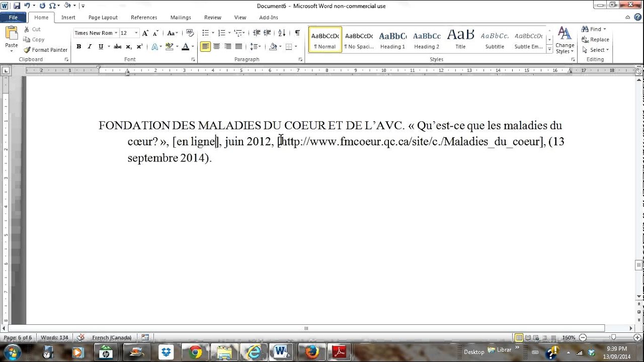This screenshot has height=362, width=644.
Task: Toggle Bold formatting
Action: pyautogui.click(x=79, y=47)
